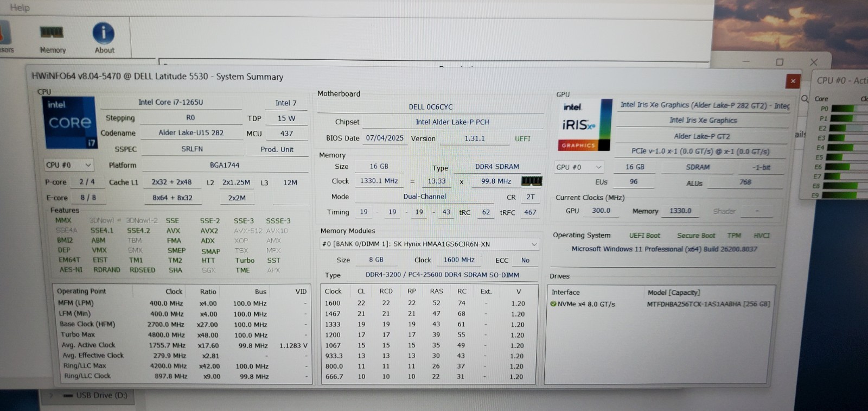Screen dimensions: 868x411
Task: Click the 1.1283 V VID value
Action: [x=293, y=345]
